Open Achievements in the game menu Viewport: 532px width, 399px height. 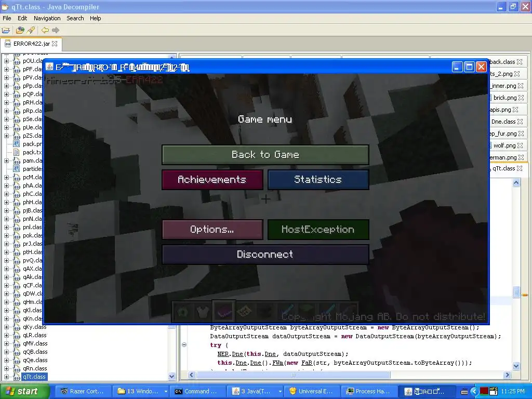tap(212, 179)
